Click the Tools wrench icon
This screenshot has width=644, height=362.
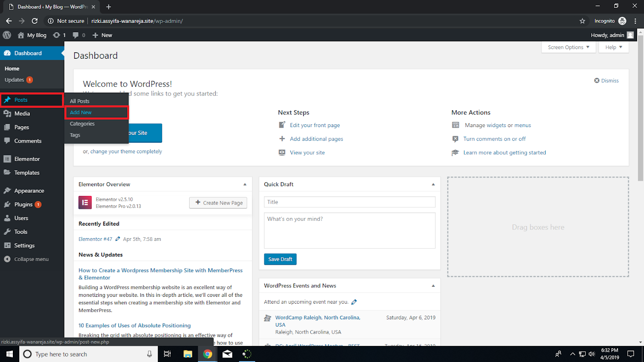point(7,232)
